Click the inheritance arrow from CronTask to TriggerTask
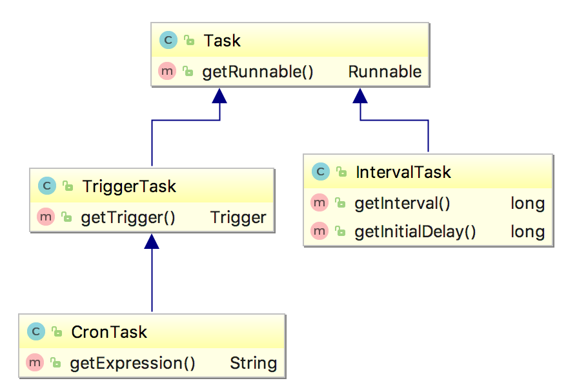577x392 pixels. [x=152, y=273]
